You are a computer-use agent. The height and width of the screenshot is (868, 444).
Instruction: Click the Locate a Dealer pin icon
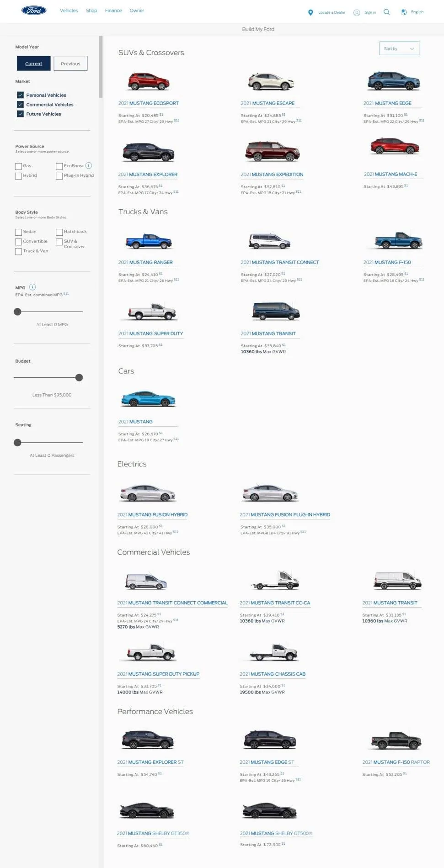[x=310, y=12]
